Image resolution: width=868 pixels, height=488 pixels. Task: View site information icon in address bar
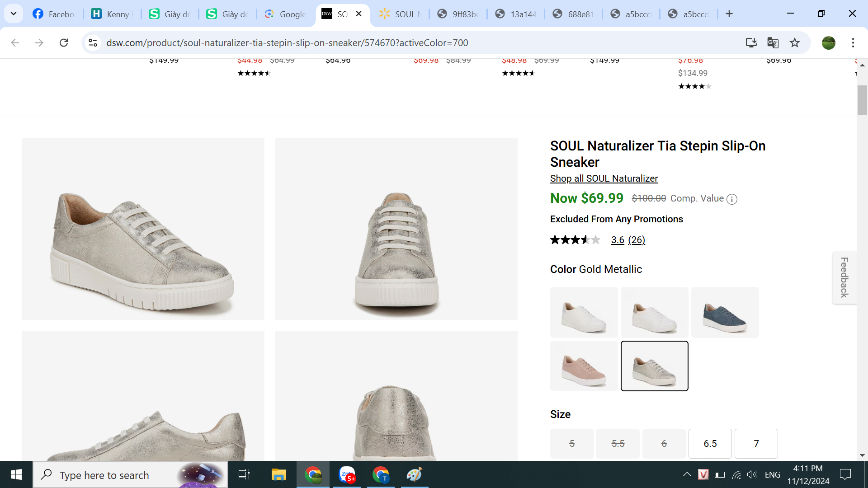93,43
